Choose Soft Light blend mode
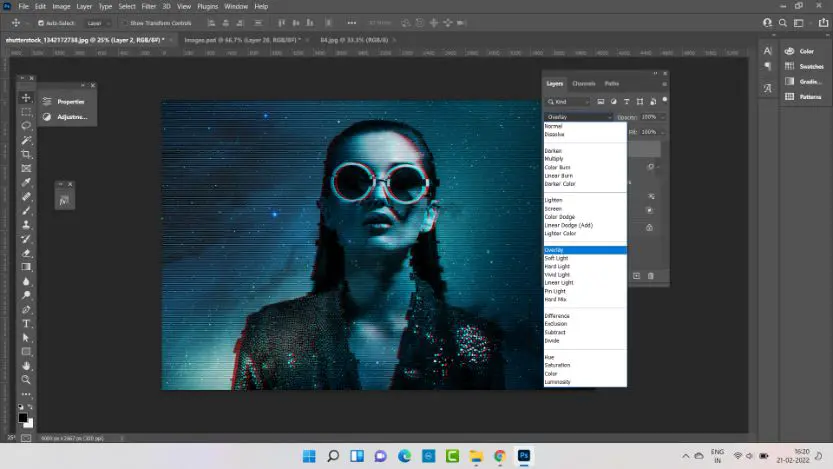The width and height of the screenshot is (833, 469). coord(556,258)
